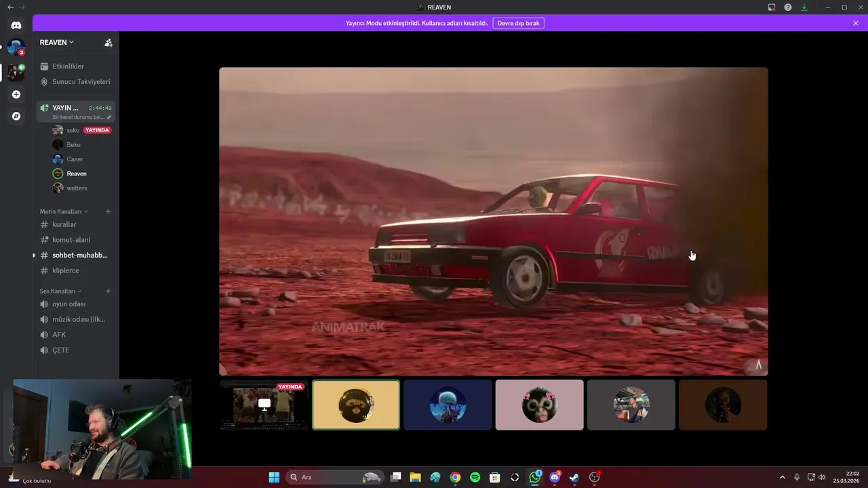Screen dimensions: 868x488
Task: Select the dark brown participant tile
Action: point(723,405)
